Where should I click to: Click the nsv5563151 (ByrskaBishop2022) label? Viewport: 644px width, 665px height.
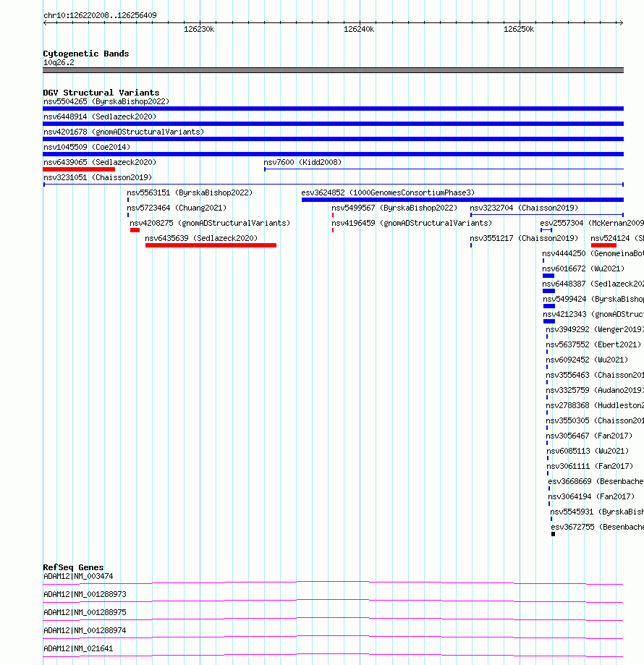190,192
